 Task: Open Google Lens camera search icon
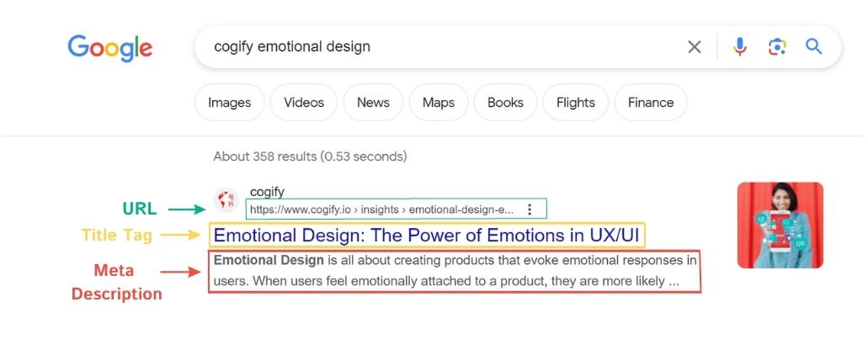point(777,47)
